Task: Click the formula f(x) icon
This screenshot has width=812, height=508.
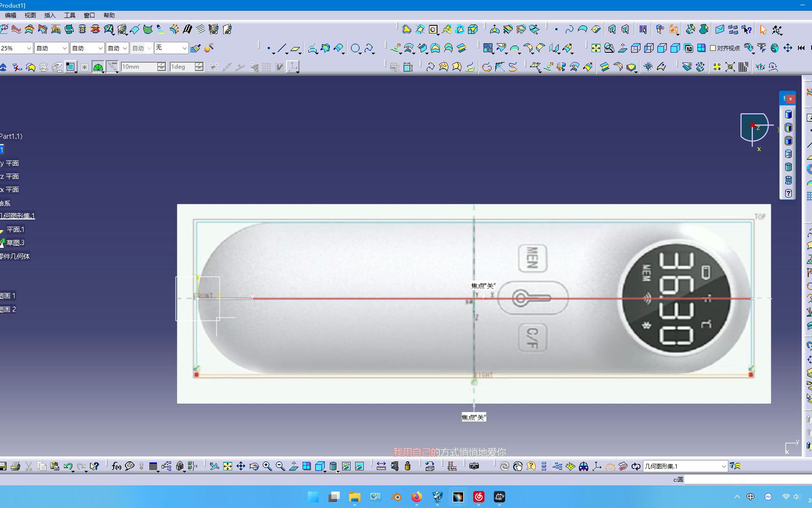Action: pos(116,466)
